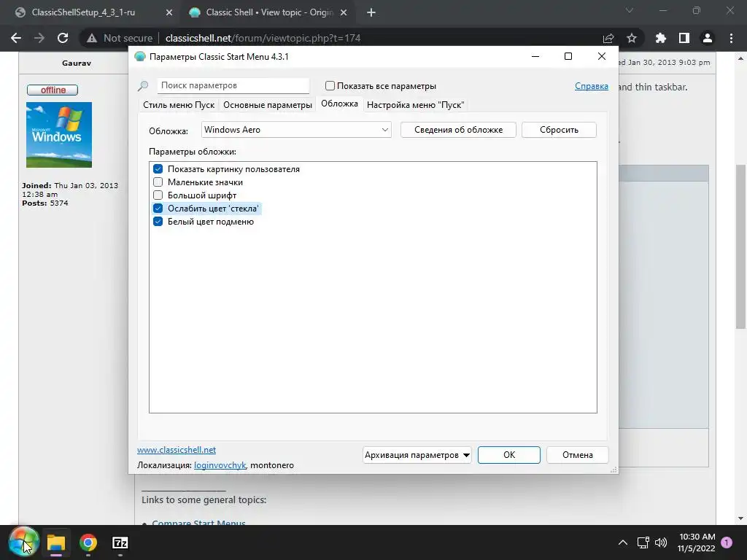Share this page icon in address bar
Screen dimensions: 747x560
click(608, 38)
